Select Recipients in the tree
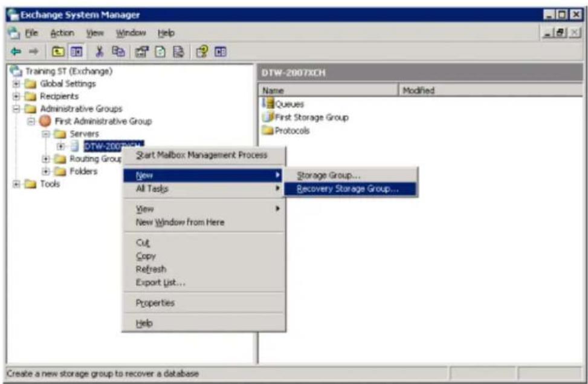588x384 pixels. click(59, 96)
